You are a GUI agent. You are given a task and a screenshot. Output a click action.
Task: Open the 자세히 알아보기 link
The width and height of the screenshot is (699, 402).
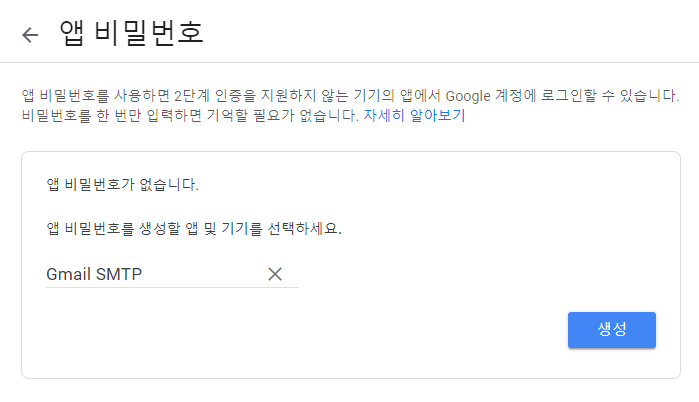pyautogui.click(x=414, y=115)
